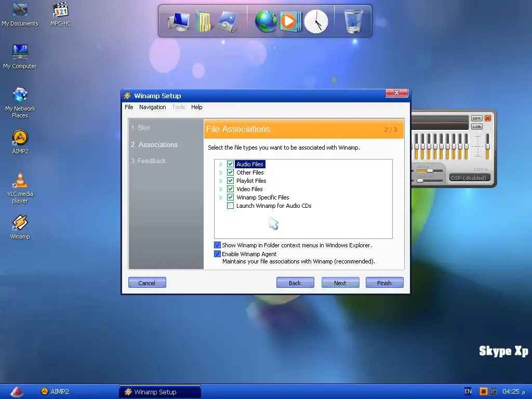Uncheck the Audio Files checkbox
The height and width of the screenshot is (399, 532).
[x=230, y=164]
